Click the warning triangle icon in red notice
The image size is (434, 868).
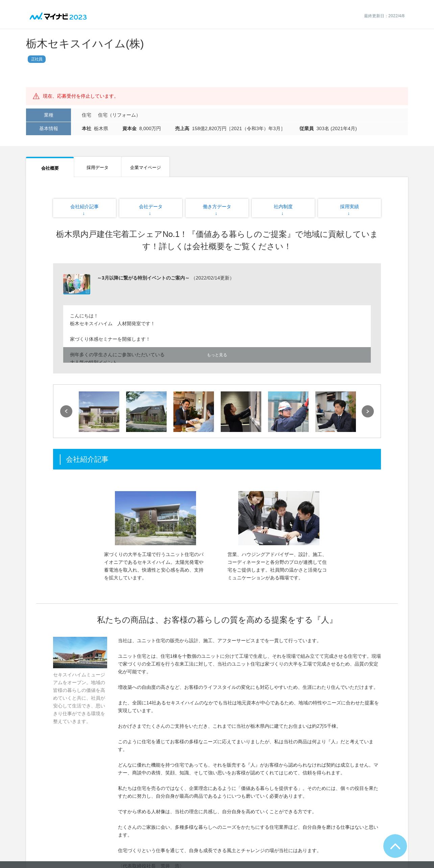(x=36, y=96)
